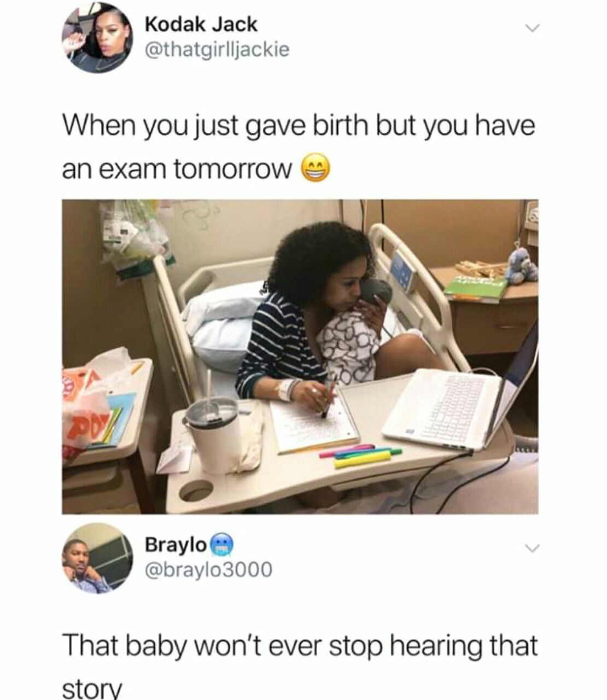Open the @thatgirlljackie handle
The image size is (607, 700).
217,50
